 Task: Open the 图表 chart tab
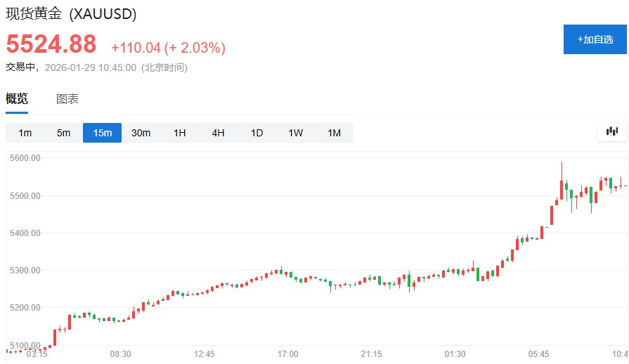click(x=67, y=99)
